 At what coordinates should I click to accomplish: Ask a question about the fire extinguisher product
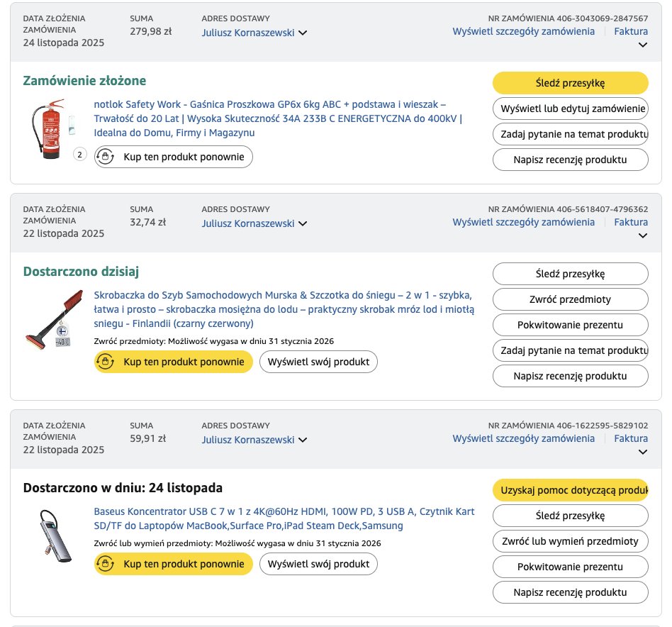(x=570, y=134)
